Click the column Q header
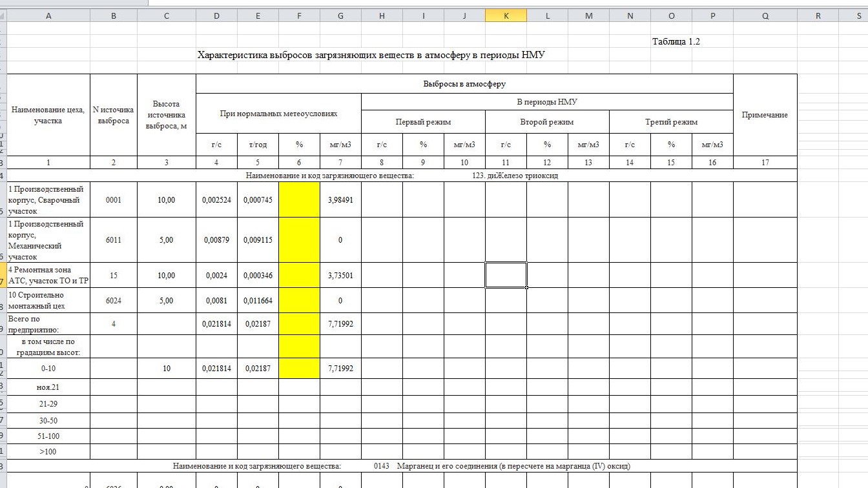This screenshot has height=488, width=868. 765,16
